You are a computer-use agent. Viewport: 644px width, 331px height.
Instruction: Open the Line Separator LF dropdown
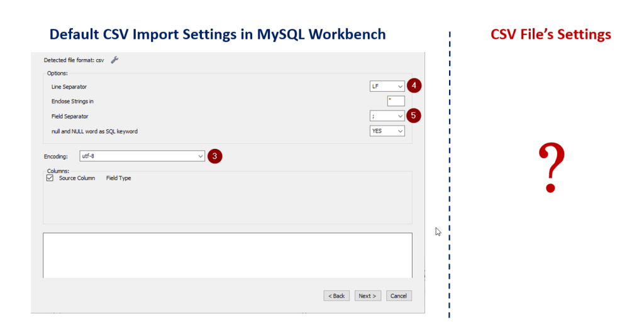[387, 86]
